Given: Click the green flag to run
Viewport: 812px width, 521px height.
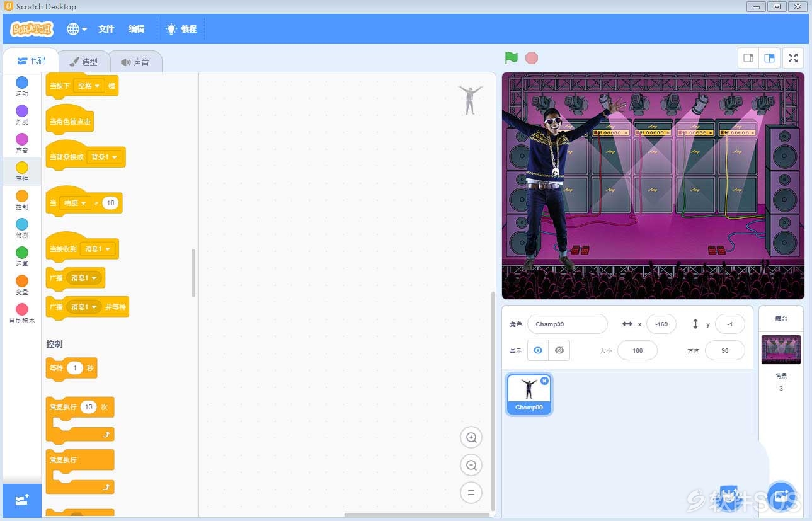Looking at the screenshot, I should coord(512,58).
